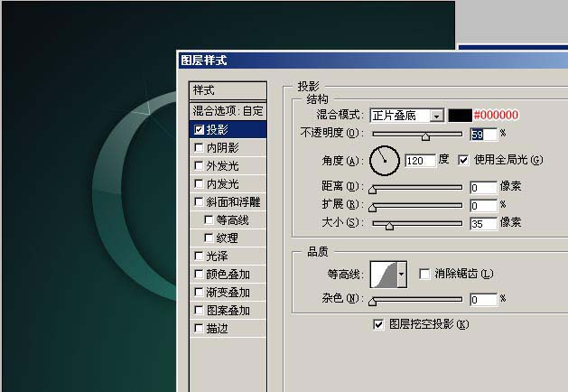Screen dimensions: 568x392
Task: Enable the 斜面和浮雕 checkbox
Action: (x=200, y=202)
